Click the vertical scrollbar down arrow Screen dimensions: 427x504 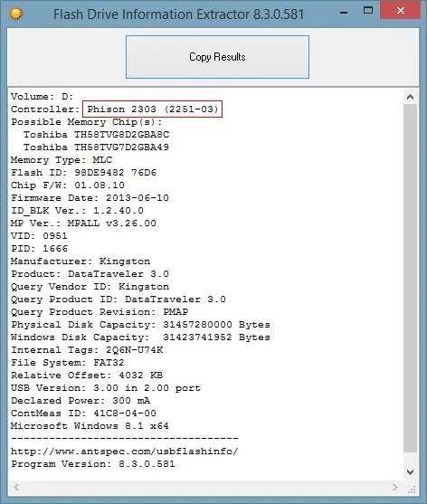[410, 471]
